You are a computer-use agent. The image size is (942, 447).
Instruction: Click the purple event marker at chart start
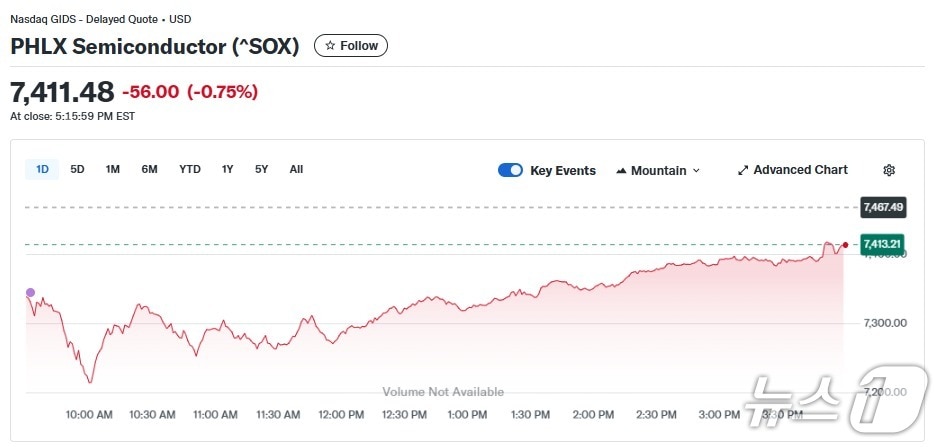tap(30, 293)
